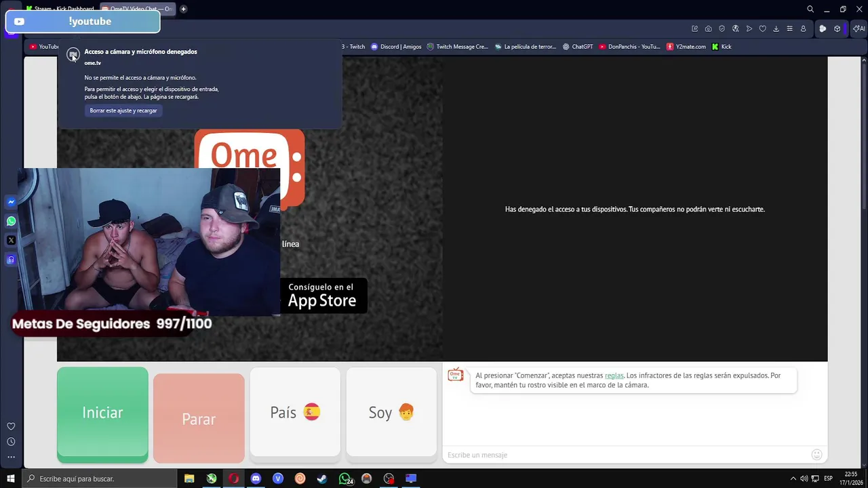
Task: Open the Aria AI button
Action: coord(859,28)
